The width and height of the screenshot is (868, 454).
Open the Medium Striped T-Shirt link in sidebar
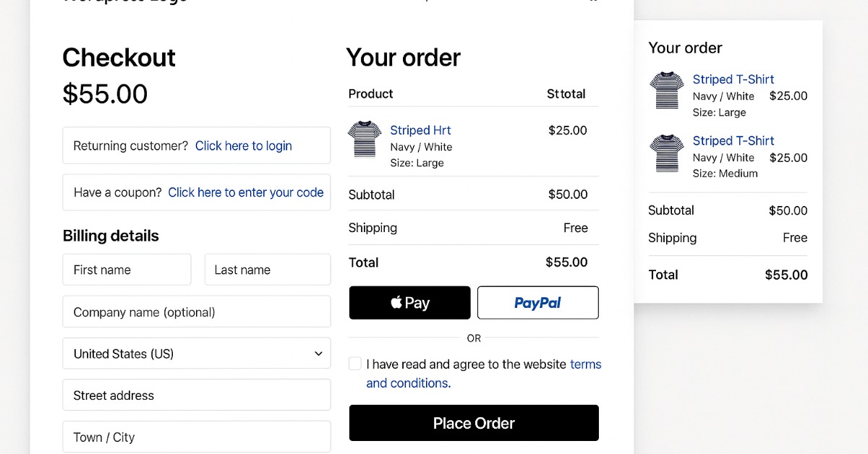pos(733,141)
